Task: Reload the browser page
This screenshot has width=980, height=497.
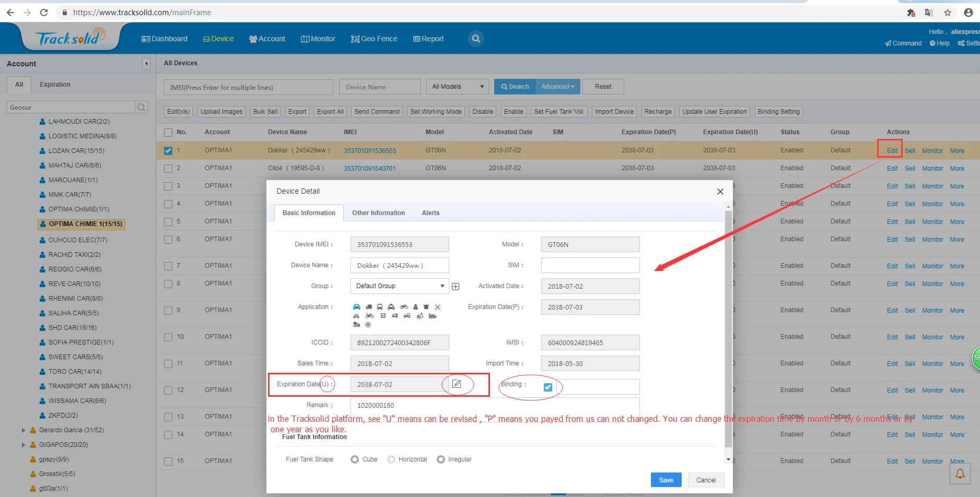Action: click(x=44, y=13)
